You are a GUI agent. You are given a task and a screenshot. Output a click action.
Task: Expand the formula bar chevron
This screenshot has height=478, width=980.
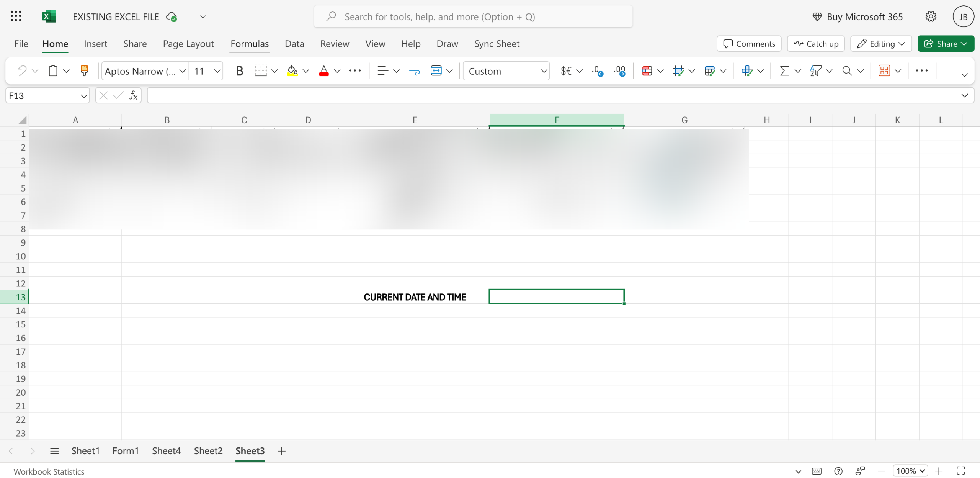(964, 95)
